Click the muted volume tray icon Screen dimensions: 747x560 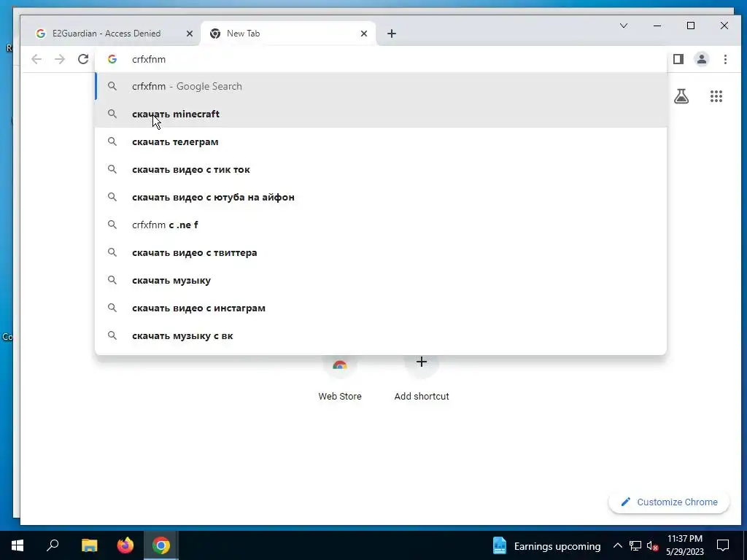652,545
